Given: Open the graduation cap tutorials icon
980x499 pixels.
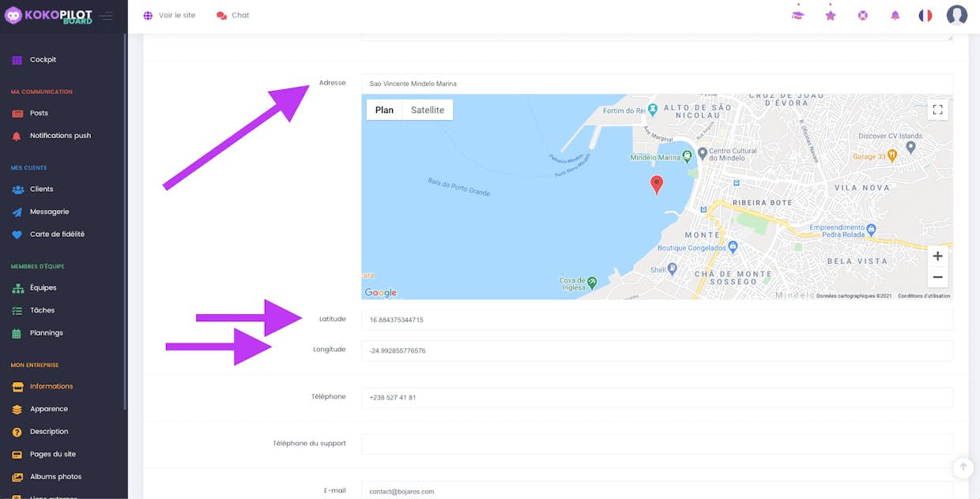Looking at the screenshot, I should click(798, 15).
